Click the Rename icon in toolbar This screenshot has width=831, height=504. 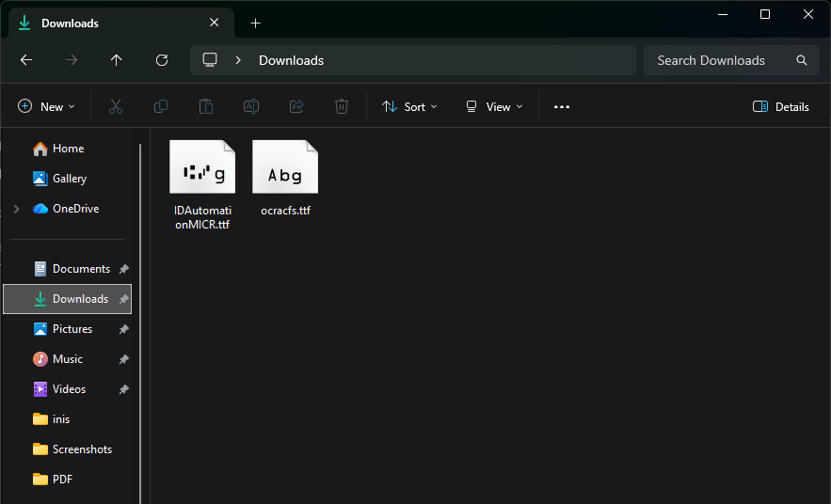click(251, 107)
